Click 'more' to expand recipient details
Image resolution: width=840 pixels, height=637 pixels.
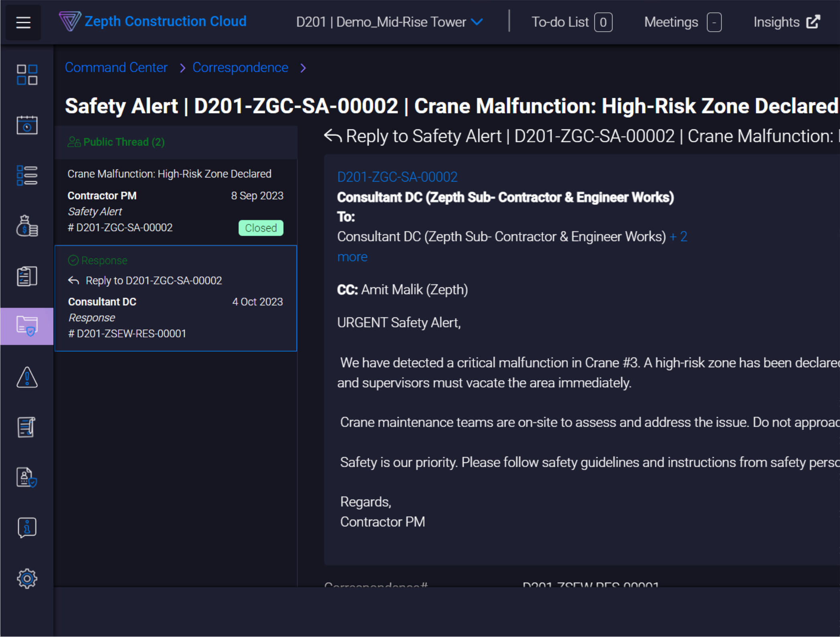click(352, 257)
